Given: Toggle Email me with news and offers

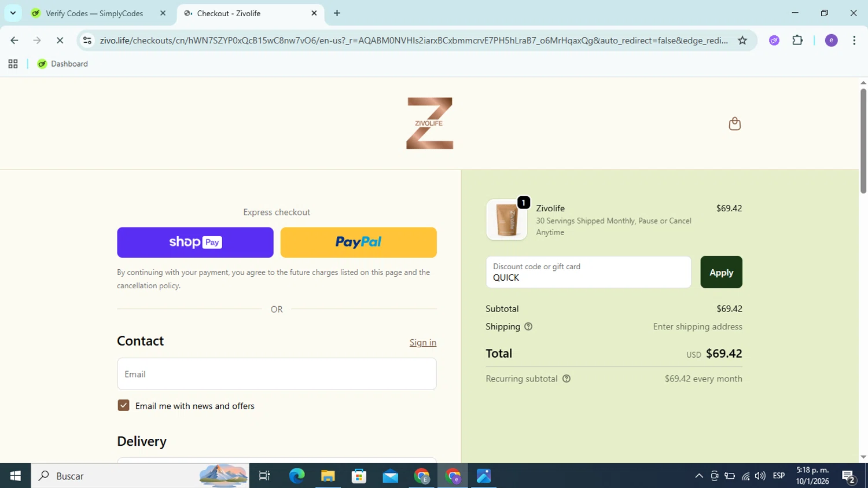Looking at the screenshot, I should pyautogui.click(x=123, y=405).
